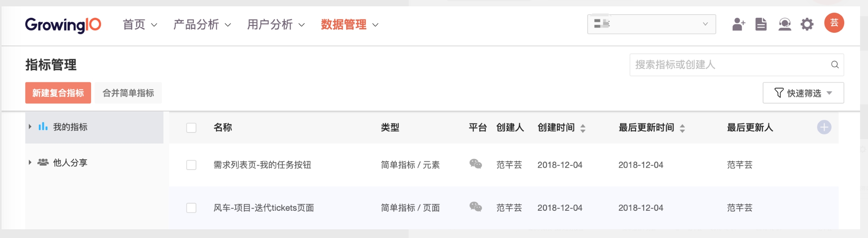Expand the 他人分享 tree node
Screen dimensions: 868x238
point(30,162)
